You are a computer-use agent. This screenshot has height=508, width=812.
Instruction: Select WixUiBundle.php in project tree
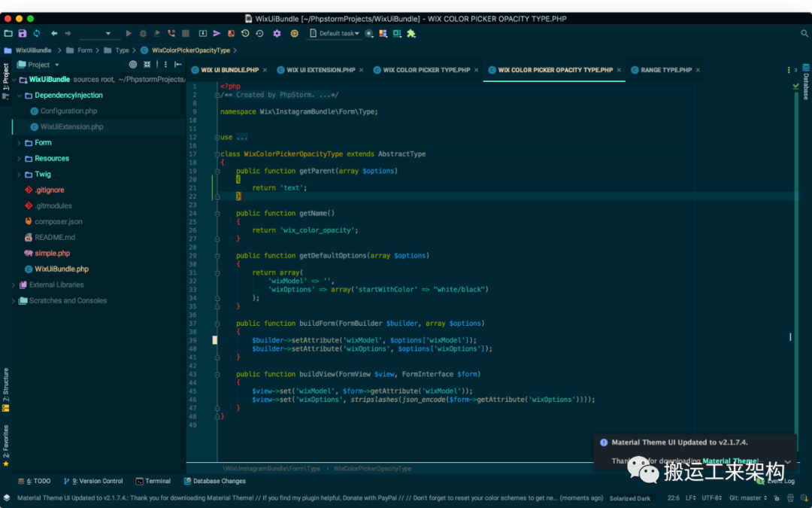[62, 269]
